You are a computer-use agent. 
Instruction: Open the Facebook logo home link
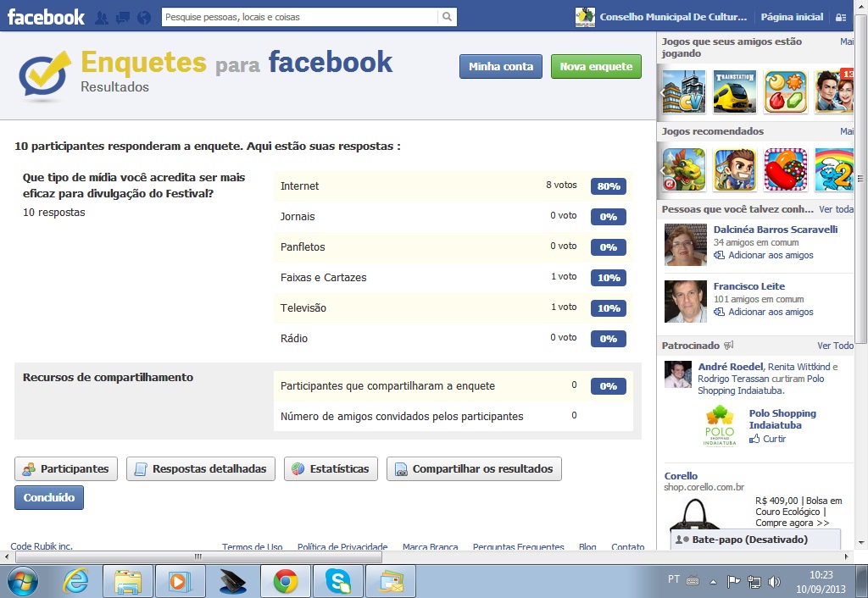46,17
